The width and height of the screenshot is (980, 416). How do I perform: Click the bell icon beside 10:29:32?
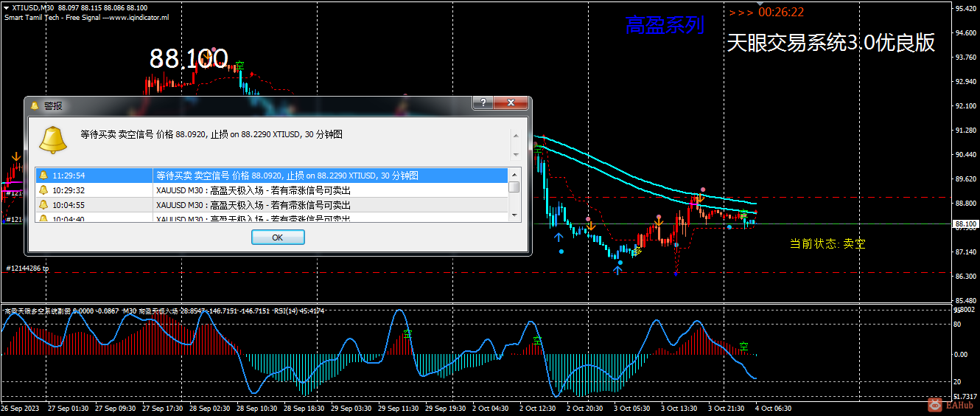pyautogui.click(x=43, y=190)
